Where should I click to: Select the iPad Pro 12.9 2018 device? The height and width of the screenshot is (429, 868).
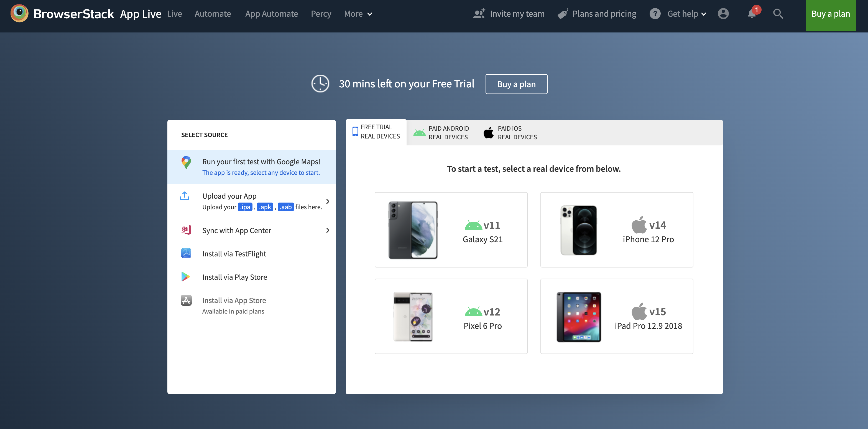tap(616, 316)
